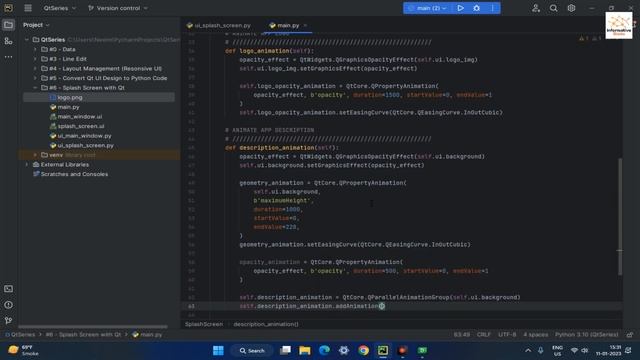Expand #5 - Convert Qt UI Design folder
This screenshot has height=360, width=640.
click(x=35, y=78)
